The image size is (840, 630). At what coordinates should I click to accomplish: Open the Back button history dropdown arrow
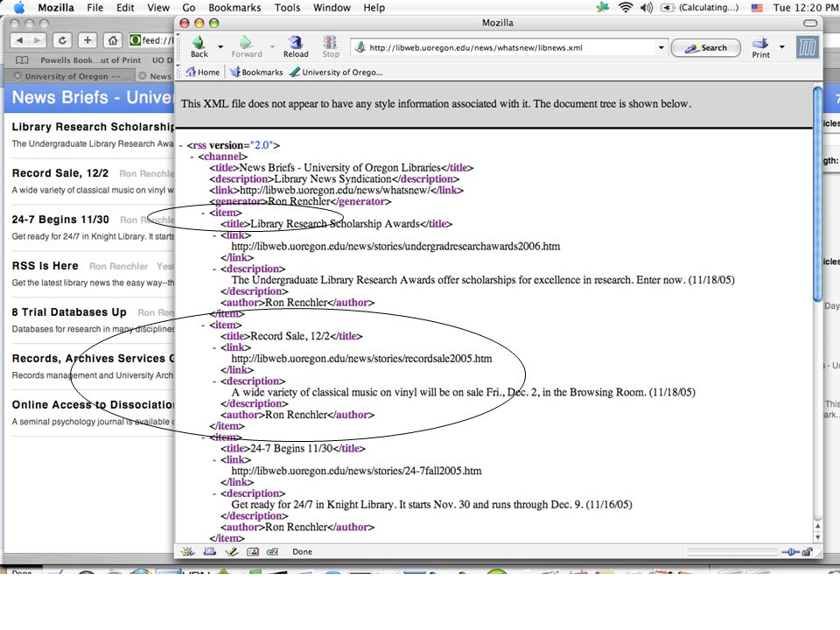(220, 46)
